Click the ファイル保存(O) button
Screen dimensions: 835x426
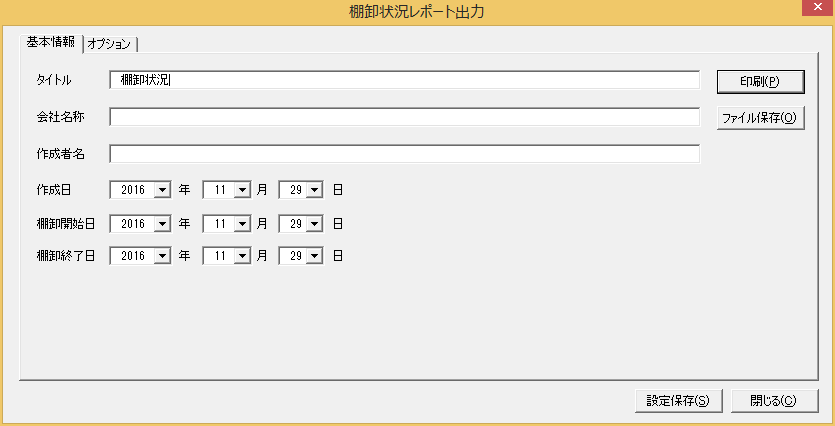pos(760,118)
